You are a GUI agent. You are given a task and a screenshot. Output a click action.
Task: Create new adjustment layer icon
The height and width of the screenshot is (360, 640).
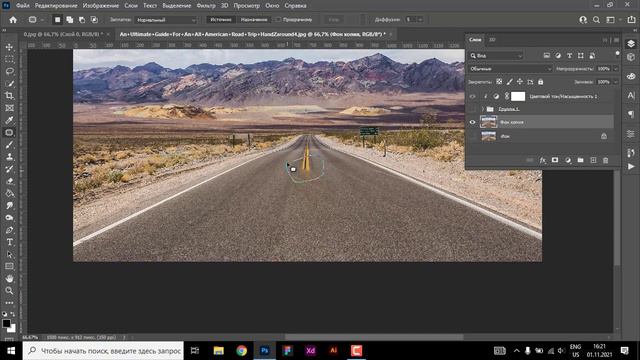tap(568, 160)
